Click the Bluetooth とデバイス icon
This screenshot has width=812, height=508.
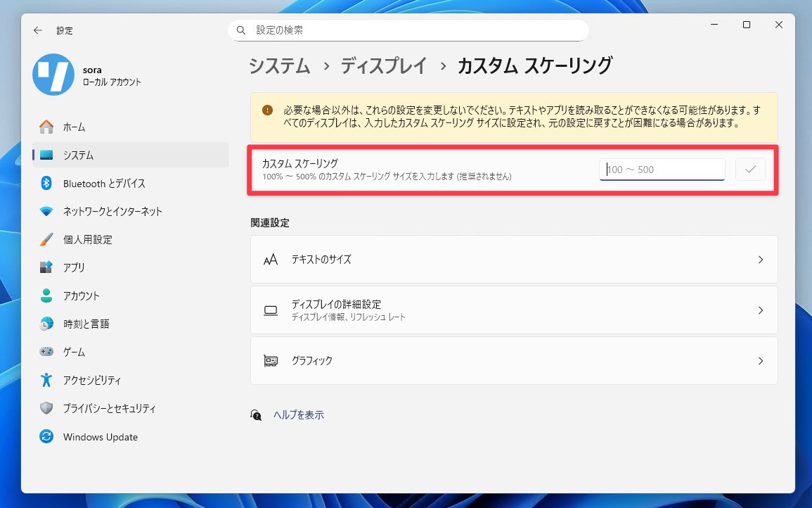pos(46,184)
